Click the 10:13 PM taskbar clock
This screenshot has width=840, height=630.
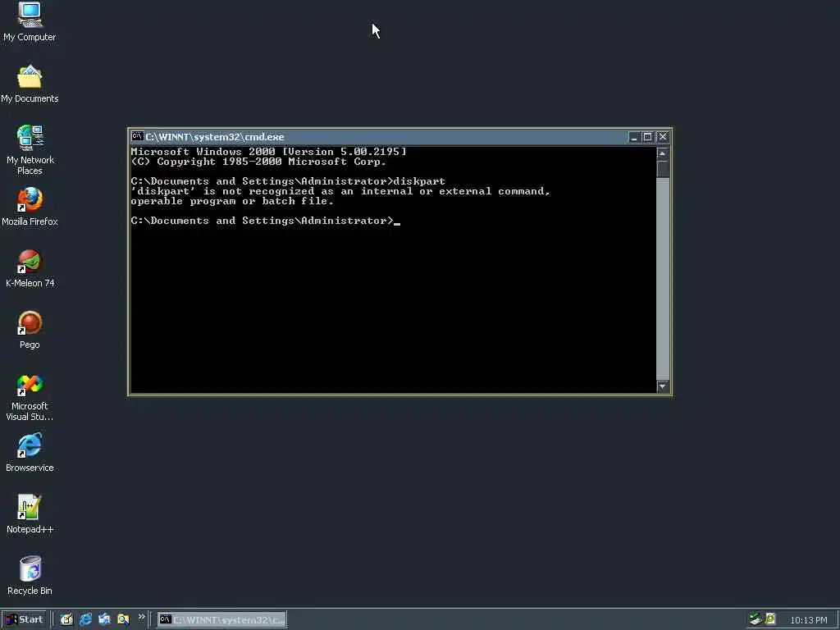pos(808,620)
